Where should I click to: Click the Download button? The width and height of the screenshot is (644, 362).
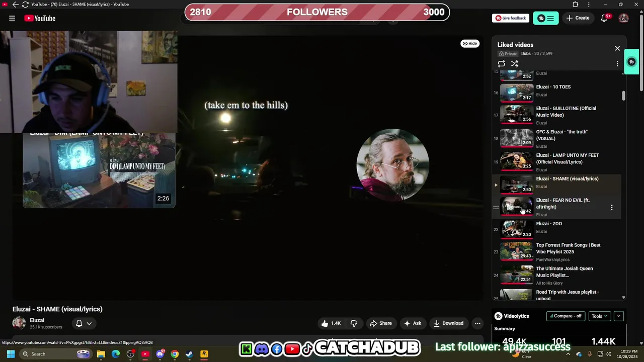click(x=448, y=323)
